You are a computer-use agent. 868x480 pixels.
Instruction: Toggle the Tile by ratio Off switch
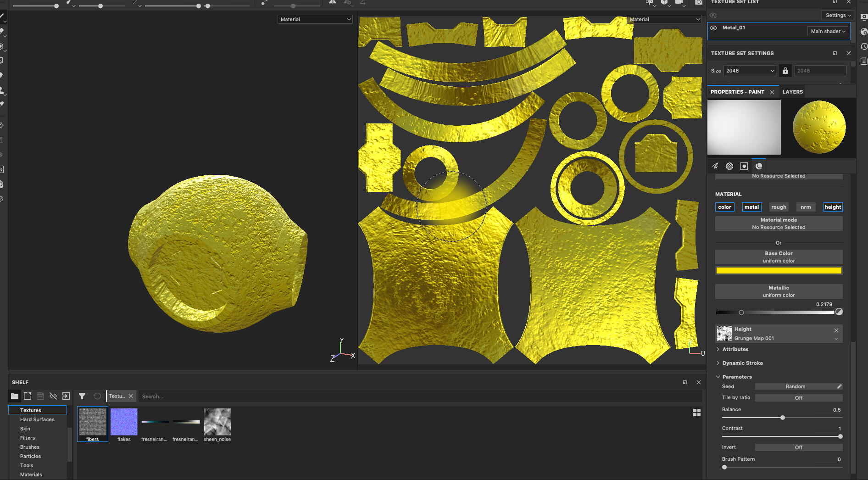tap(799, 398)
